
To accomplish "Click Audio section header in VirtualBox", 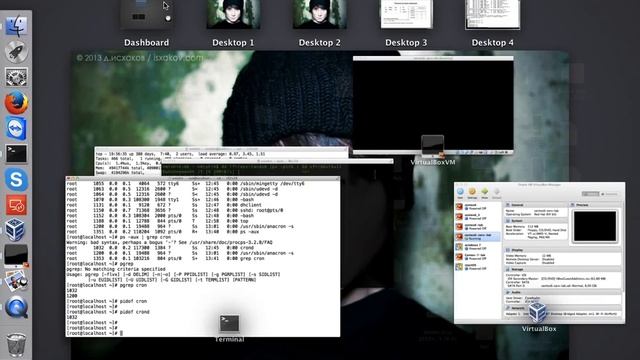I will pyautogui.click(x=563, y=292).
